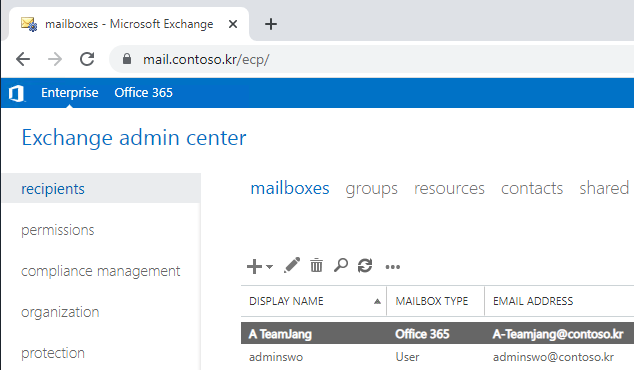
Task: Select recipients in left navigation
Action: pos(101,188)
